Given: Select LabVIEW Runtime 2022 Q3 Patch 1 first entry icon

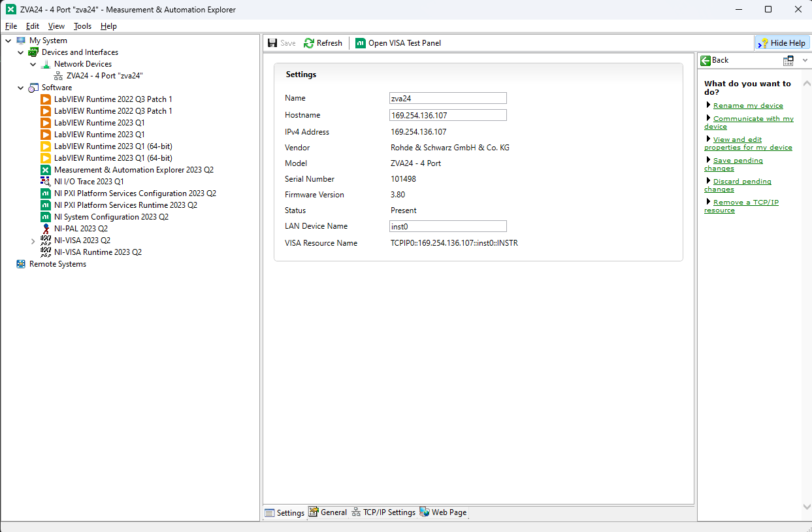Looking at the screenshot, I should point(46,99).
